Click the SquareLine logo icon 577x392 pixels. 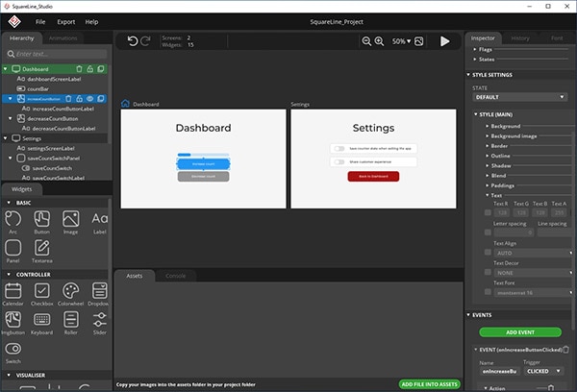[14, 22]
